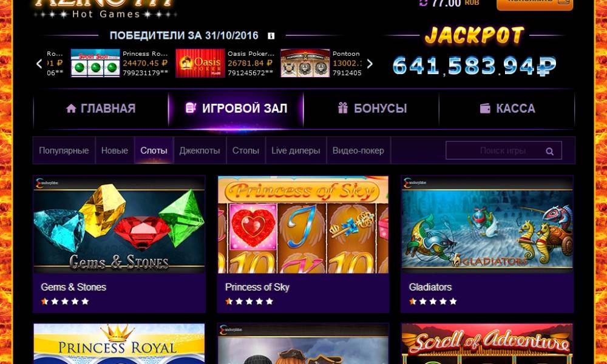Select the Джекпоты category

pyautogui.click(x=200, y=150)
